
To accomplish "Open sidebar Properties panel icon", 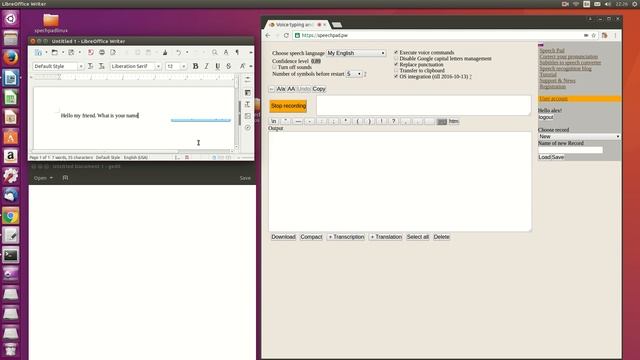I will point(247,93).
